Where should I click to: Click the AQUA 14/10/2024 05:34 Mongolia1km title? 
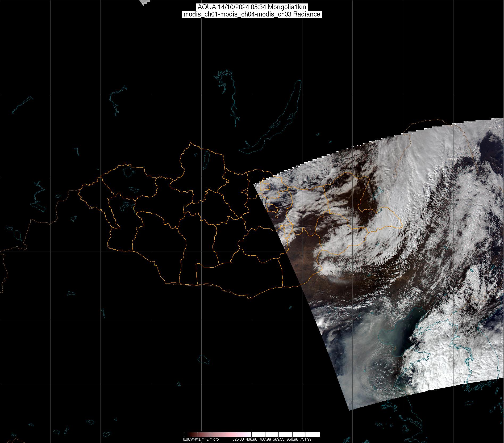252,7
